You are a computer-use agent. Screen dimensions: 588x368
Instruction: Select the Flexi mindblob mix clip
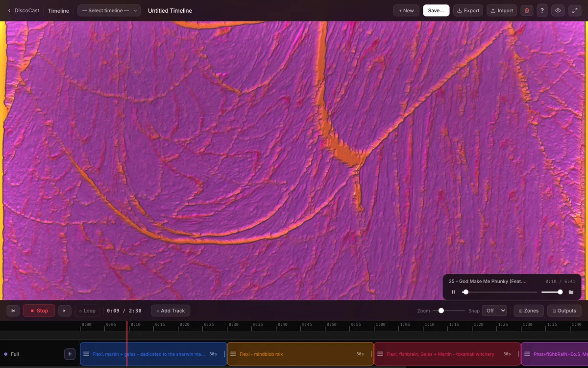click(300, 354)
